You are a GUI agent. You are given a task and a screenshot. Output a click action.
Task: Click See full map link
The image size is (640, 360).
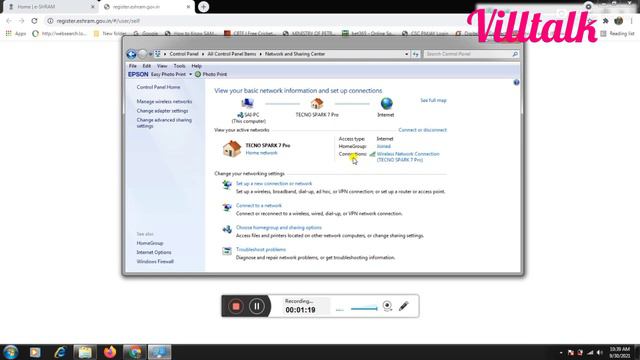point(433,100)
